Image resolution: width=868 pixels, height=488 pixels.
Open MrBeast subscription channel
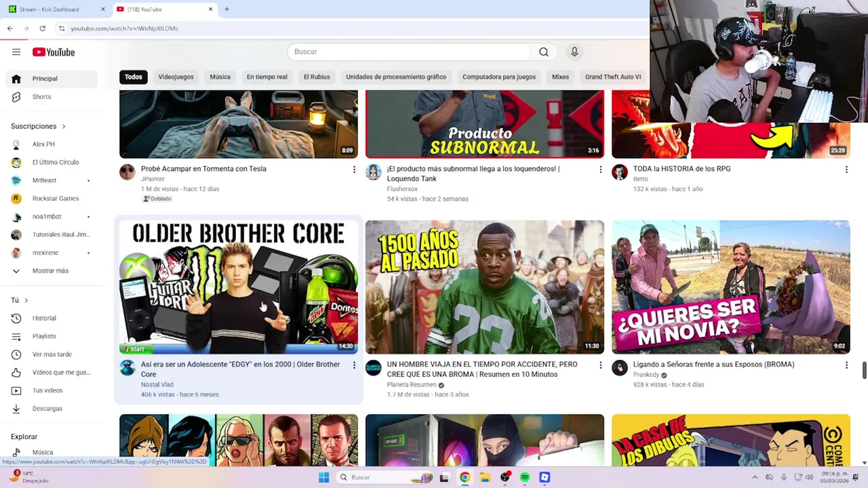[52, 180]
